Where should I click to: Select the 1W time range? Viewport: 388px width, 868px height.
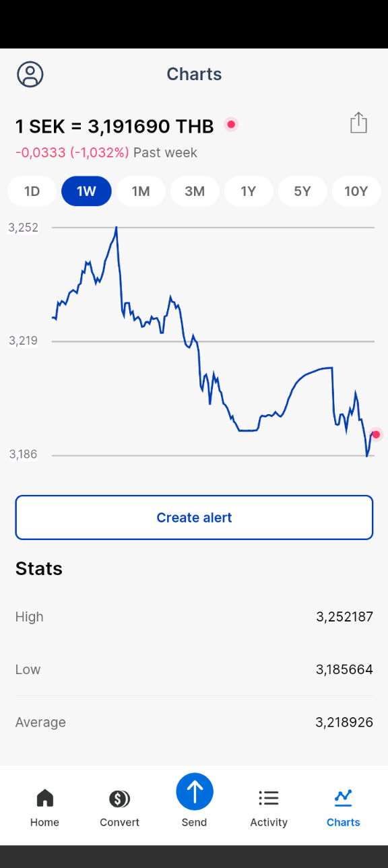(x=86, y=191)
